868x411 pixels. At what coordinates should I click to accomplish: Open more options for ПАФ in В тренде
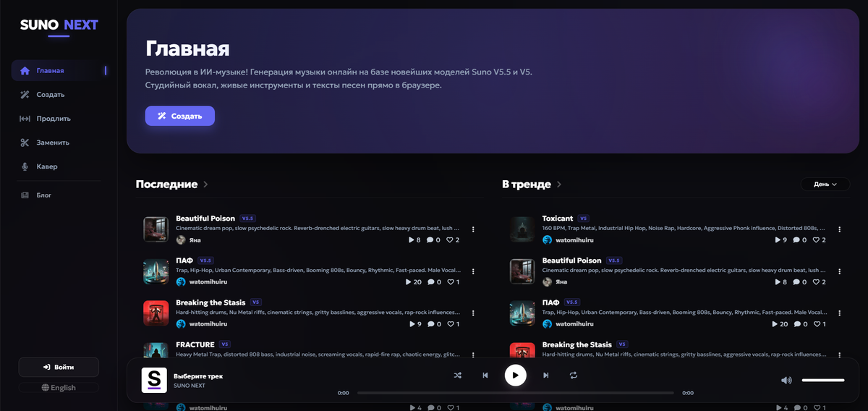click(839, 313)
